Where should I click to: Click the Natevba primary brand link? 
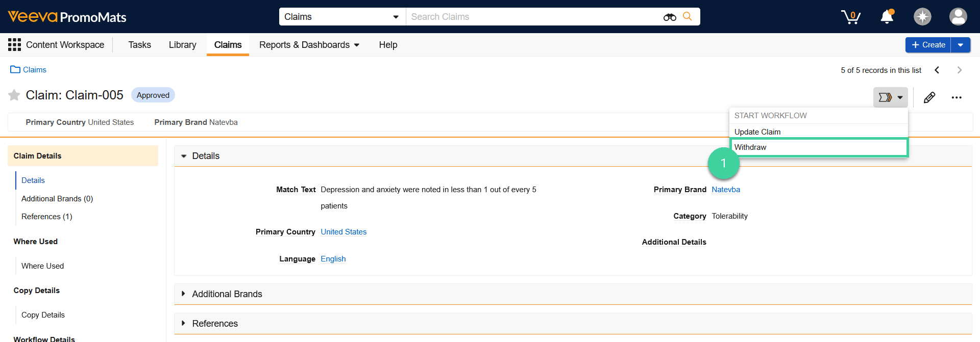[726, 190]
